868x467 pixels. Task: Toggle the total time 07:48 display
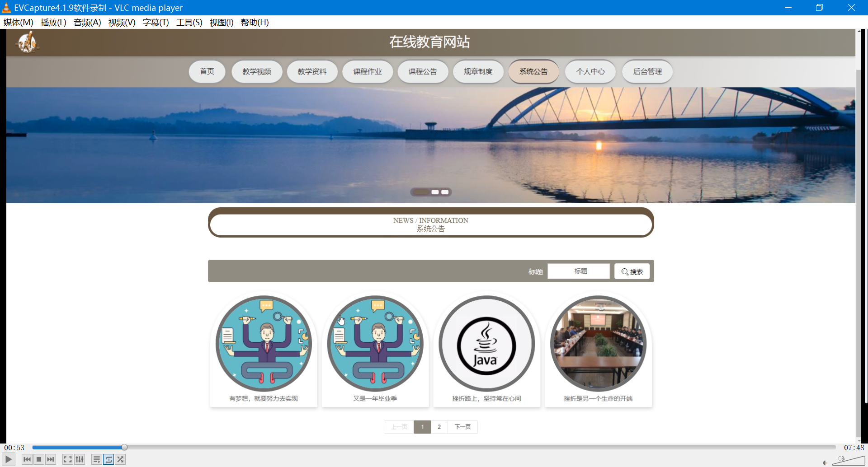854,448
